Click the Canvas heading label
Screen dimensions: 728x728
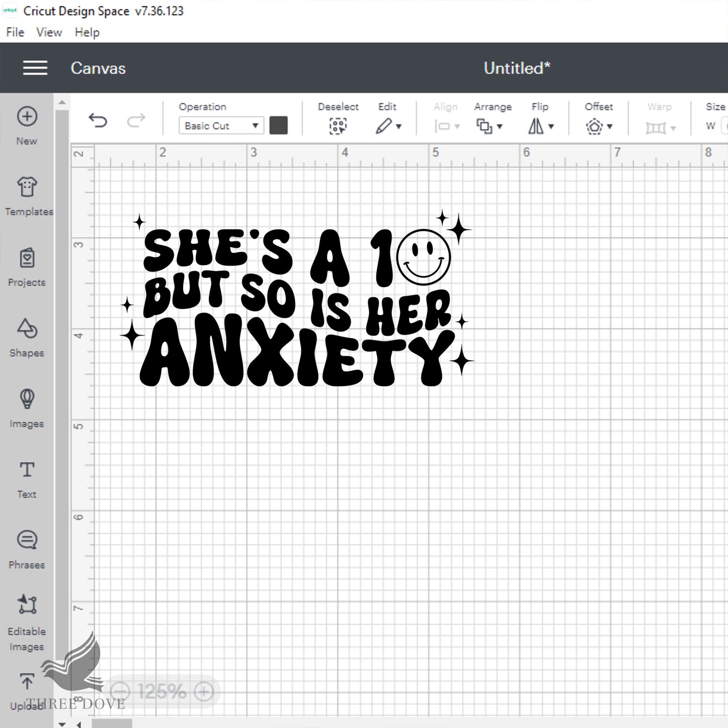[x=98, y=68]
